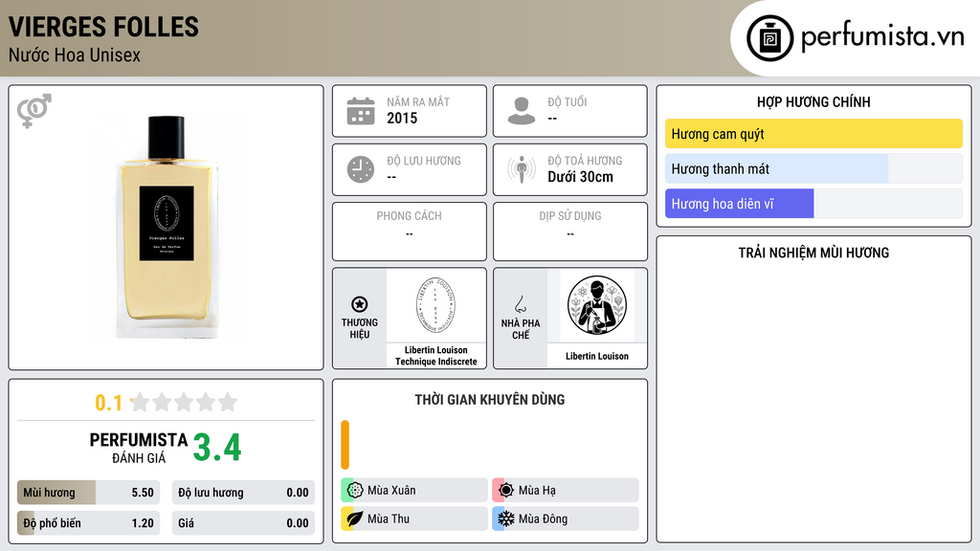Click the star badge icon above Thương hiệu
The height and width of the screenshot is (551, 980).
coord(360,304)
